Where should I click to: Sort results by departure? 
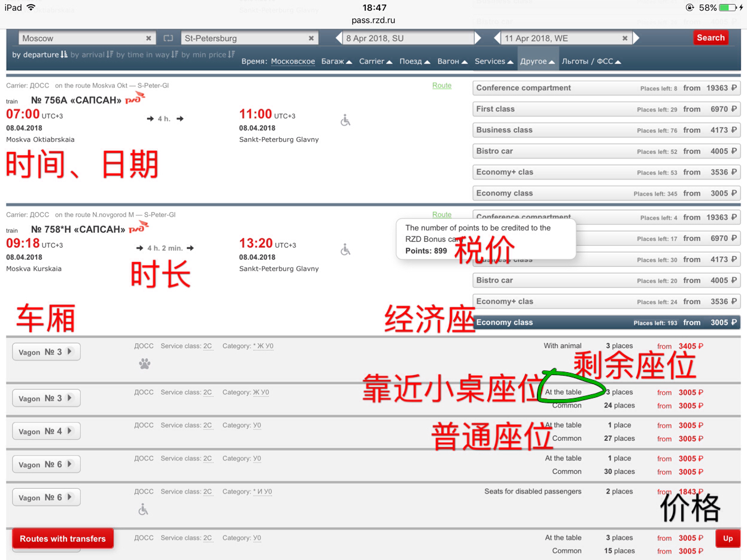point(40,54)
